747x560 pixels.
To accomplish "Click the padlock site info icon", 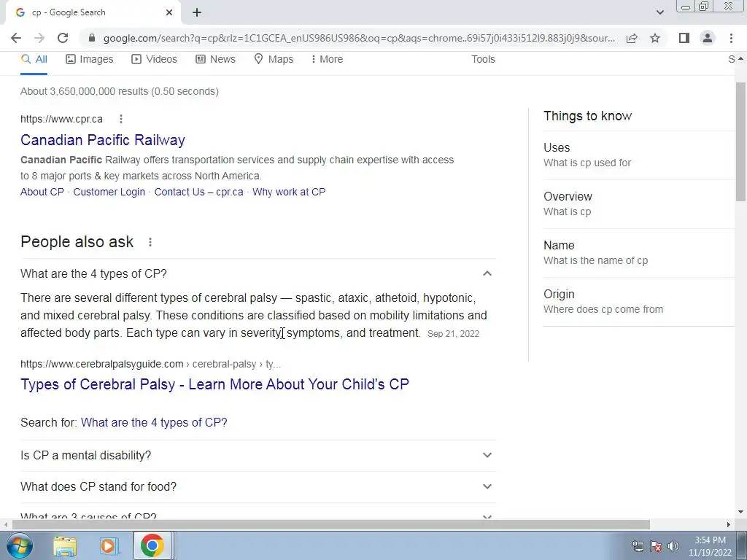I will 92,38.
